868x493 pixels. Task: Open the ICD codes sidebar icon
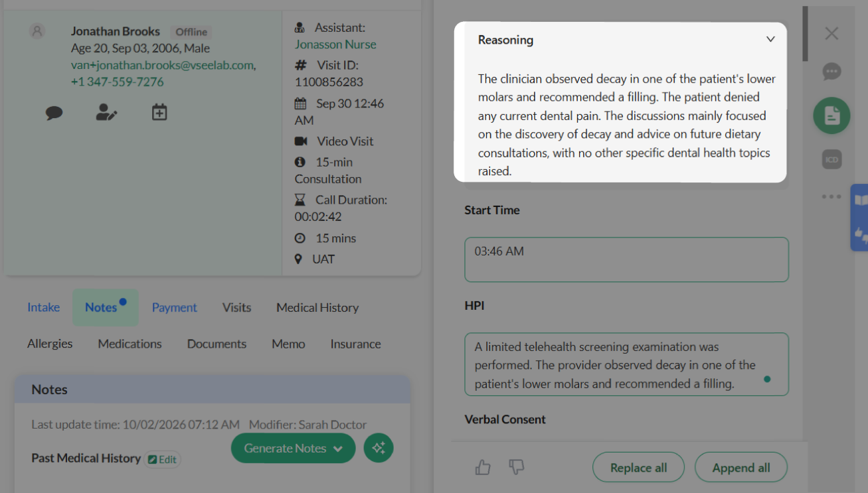tap(831, 159)
